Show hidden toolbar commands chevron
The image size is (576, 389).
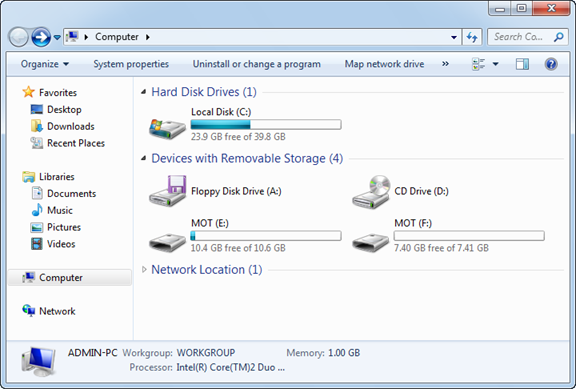(x=445, y=64)
